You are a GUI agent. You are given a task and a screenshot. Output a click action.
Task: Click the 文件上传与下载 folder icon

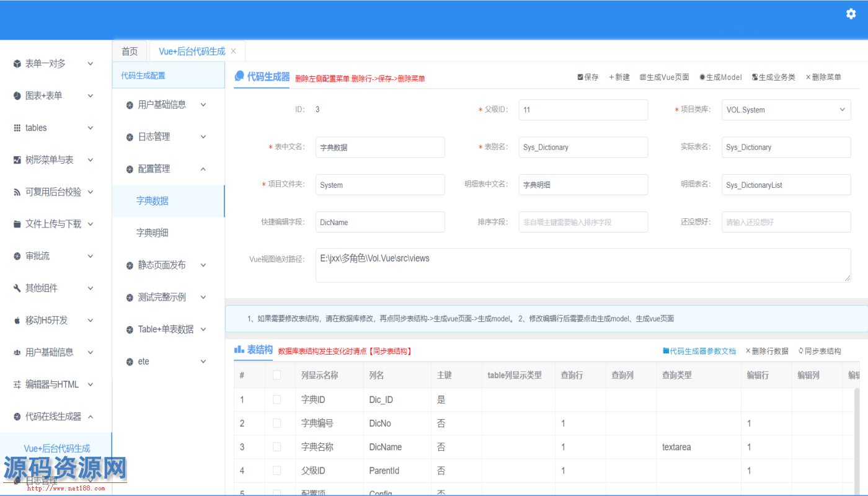click(17, 224)
